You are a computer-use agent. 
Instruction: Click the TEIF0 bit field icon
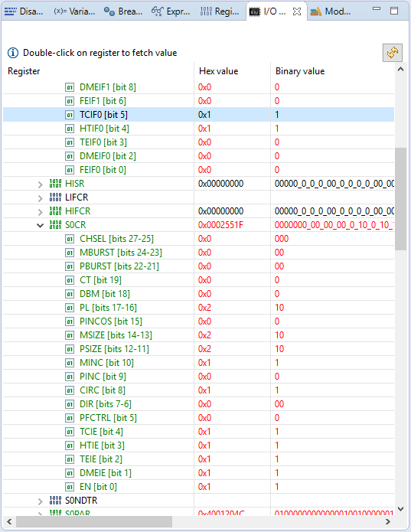click(70, 142)
